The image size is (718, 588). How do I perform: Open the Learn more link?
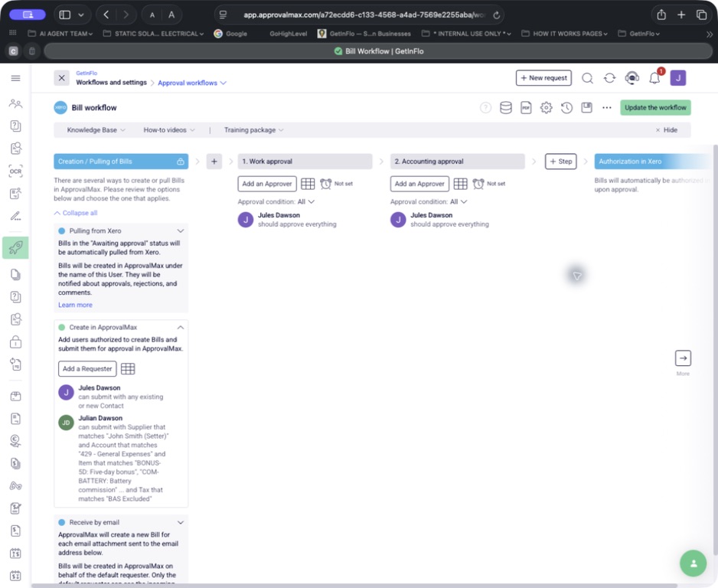75,305
